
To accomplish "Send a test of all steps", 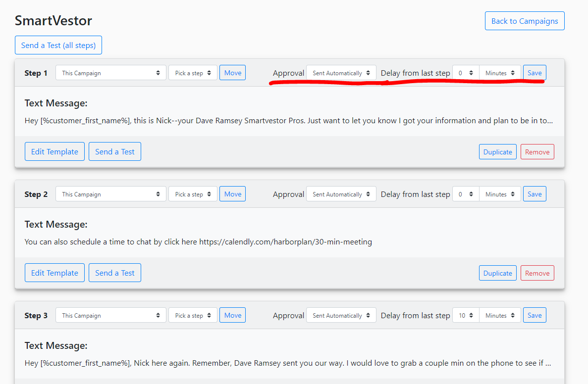I will tap(58, 46).
